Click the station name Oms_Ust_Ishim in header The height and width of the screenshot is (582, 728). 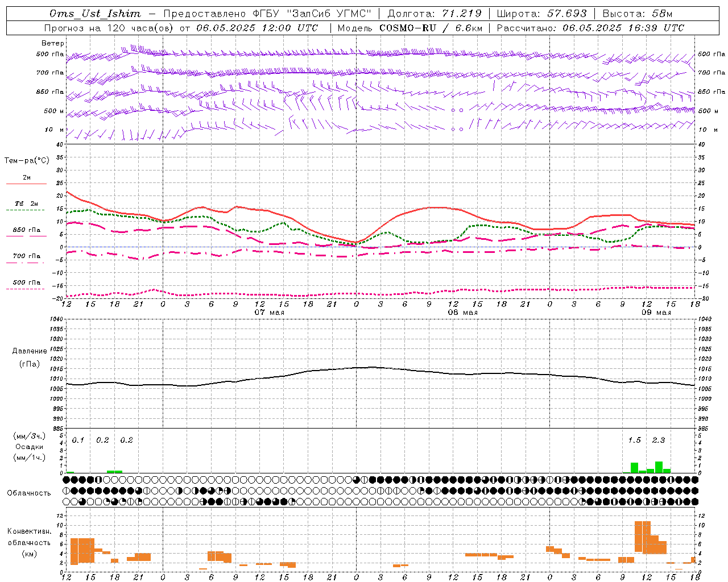[95, 14]
